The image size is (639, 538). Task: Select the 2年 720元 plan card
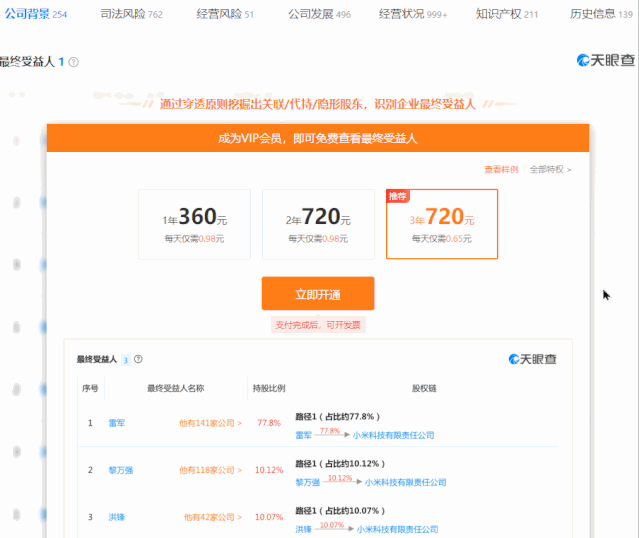318,224
